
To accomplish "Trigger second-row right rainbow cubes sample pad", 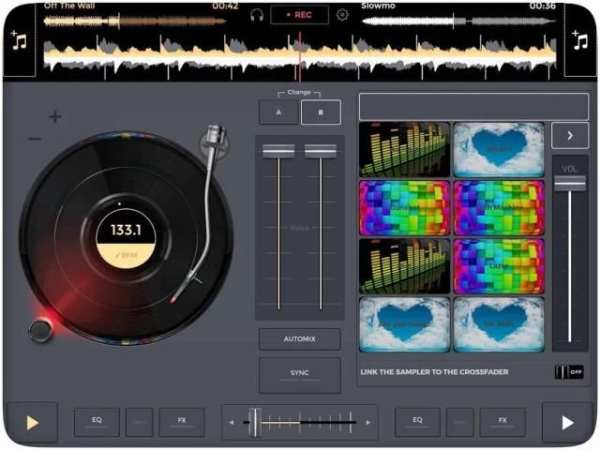I will click(499, 208).
